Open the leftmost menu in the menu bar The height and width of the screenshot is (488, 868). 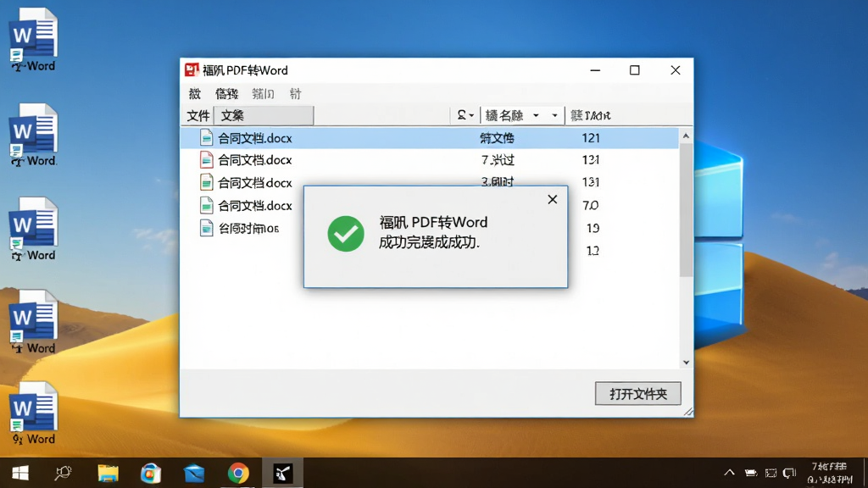(195, 93)
